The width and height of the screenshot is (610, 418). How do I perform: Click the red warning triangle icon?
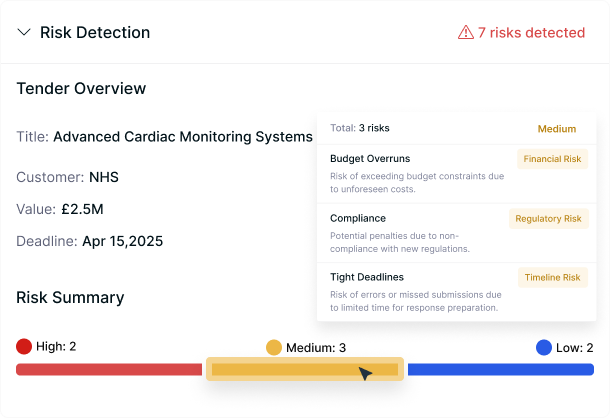(465, 33)
